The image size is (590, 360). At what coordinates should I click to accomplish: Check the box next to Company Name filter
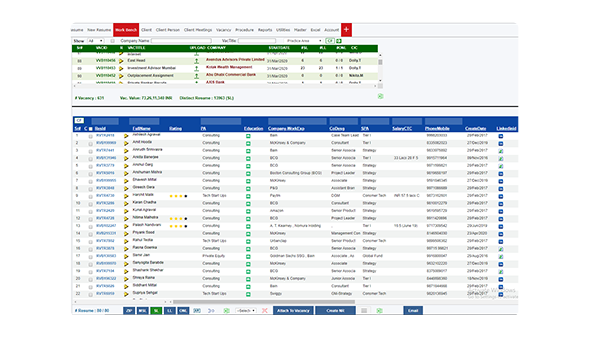pos(113,41)
